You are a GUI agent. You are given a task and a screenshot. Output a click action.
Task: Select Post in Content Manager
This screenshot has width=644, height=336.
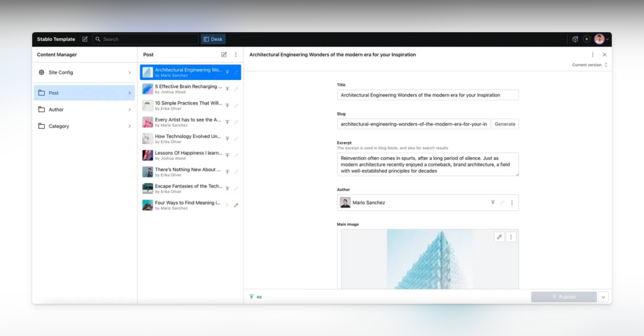[x=84, y=93]
